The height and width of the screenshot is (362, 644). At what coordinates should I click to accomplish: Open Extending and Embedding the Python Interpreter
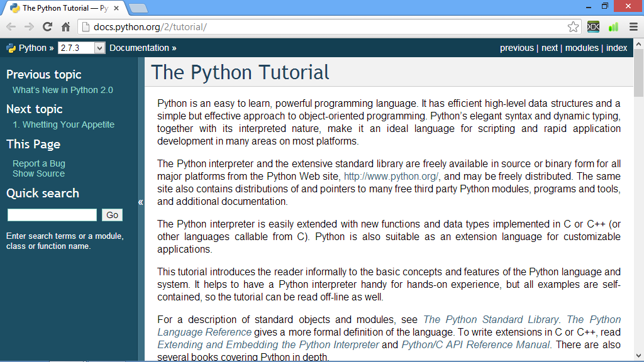point(268,345)
